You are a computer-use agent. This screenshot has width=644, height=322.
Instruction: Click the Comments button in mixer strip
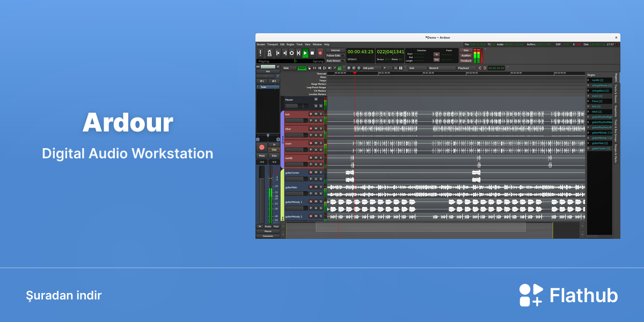268,236
